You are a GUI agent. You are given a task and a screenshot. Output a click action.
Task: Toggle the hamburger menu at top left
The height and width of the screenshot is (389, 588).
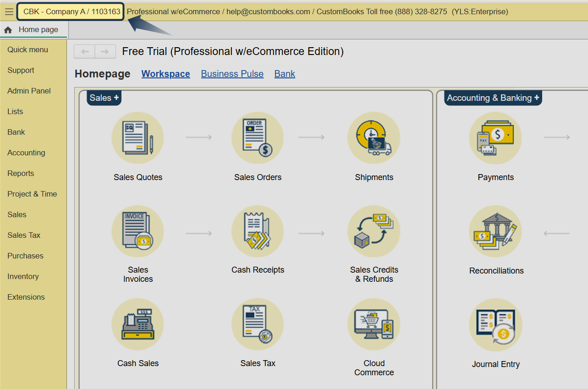click(x=9, y=12)
